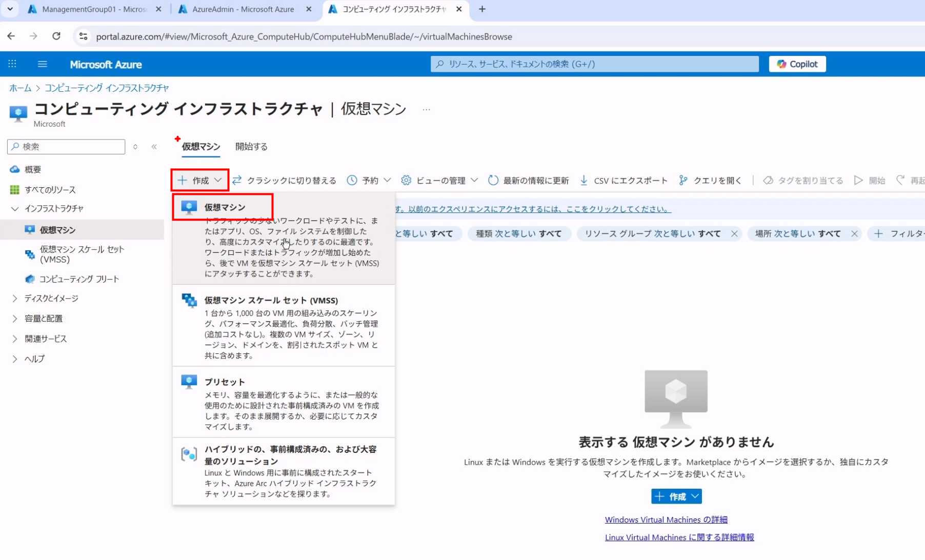Collapse the left sidebar with double-chevron

click(x=154, y=147)
